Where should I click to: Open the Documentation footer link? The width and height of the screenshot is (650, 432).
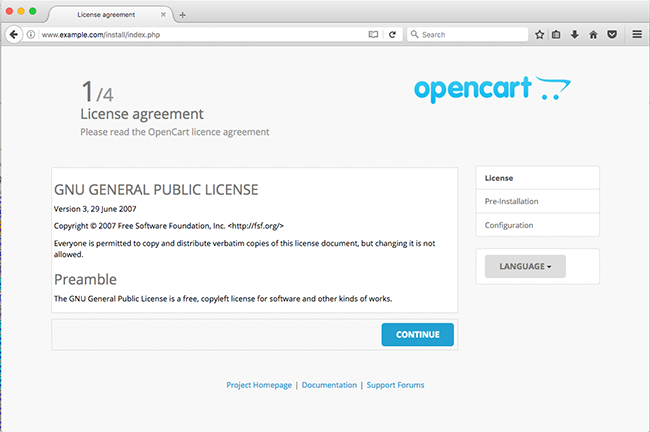(329, 385)
